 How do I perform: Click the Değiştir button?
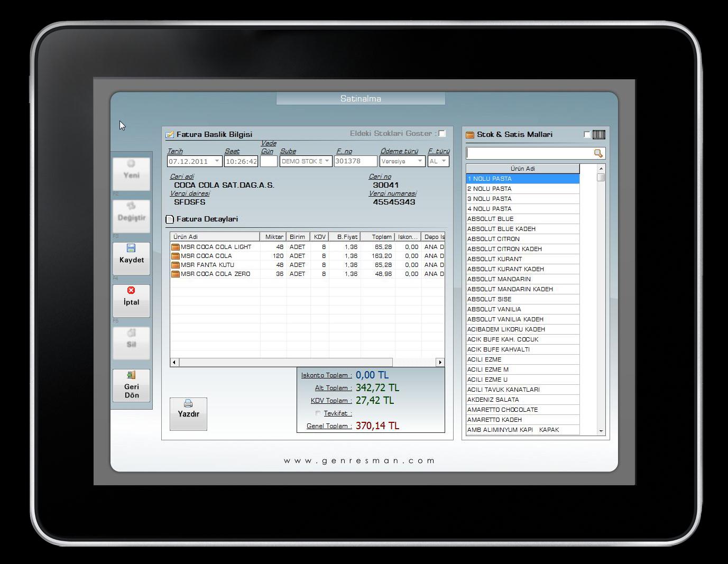(131, 216)
